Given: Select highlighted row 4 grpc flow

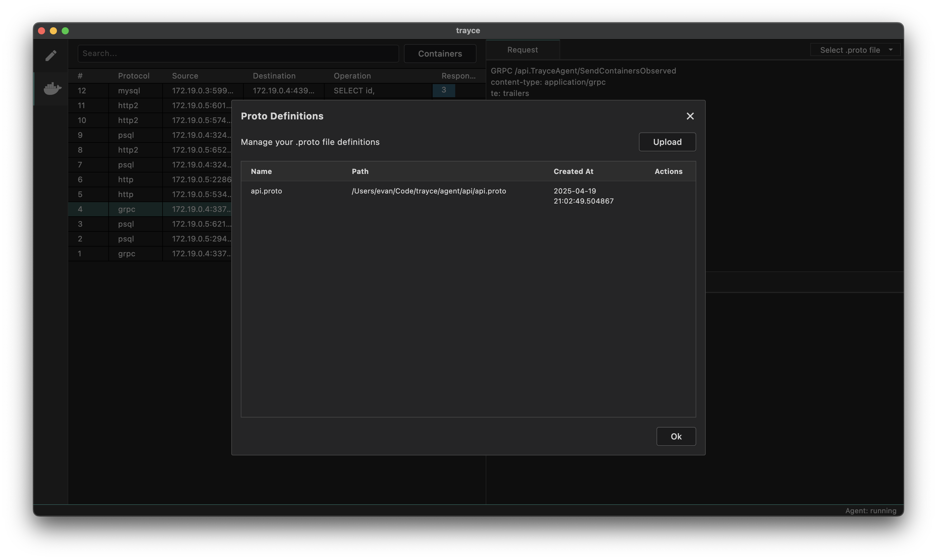Looking at the screenshot, I should [149, 209].
